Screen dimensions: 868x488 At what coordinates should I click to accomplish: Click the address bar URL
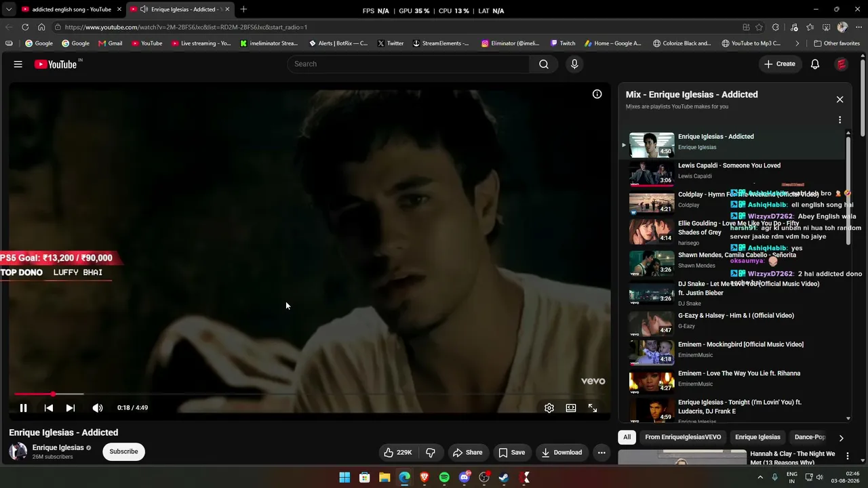186,27
